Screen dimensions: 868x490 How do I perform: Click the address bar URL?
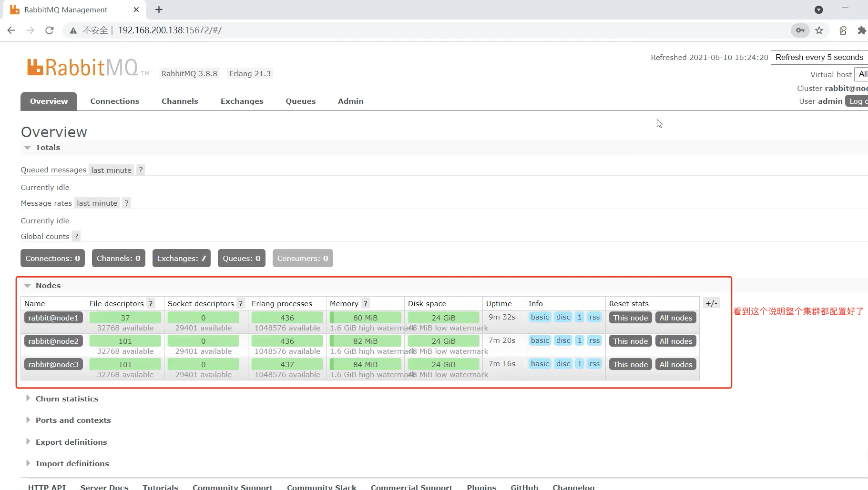tap(170, 30)
